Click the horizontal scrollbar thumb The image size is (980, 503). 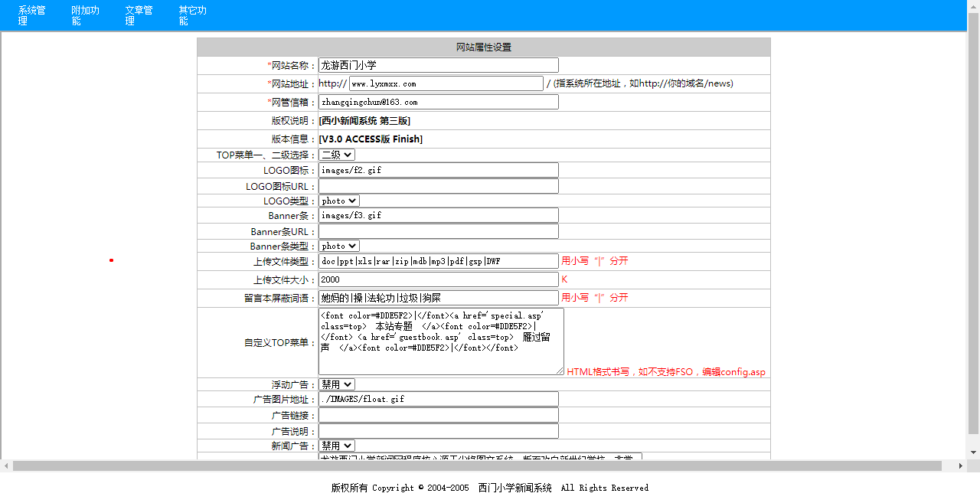tap(477, 465)
